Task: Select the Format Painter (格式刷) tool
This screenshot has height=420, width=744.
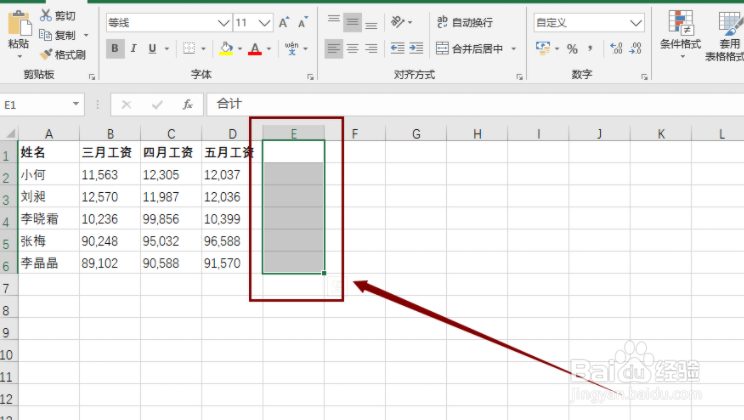Action: pos(62,55)
